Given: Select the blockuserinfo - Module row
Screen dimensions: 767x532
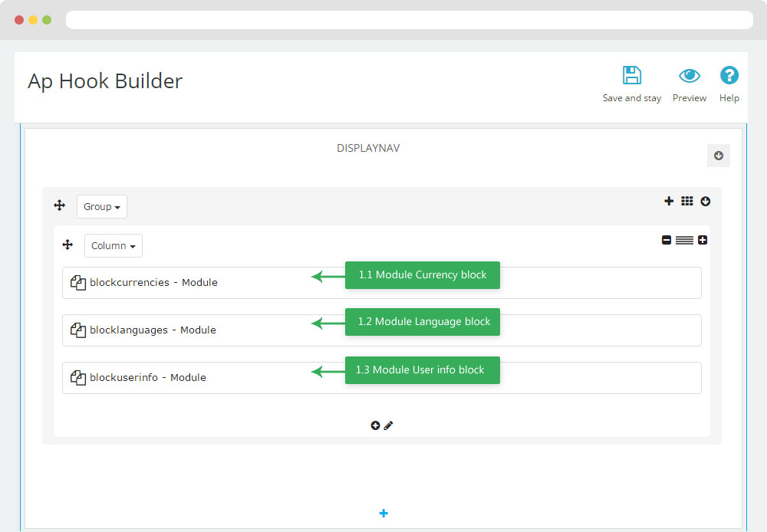Looking at the screenshot, I should (381, 377).
